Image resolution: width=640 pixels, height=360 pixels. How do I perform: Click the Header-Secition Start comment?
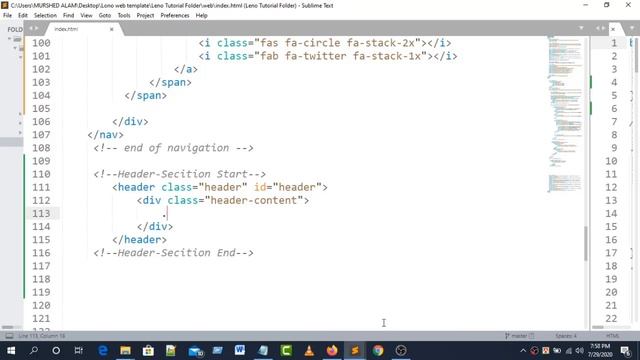(x=180, y=174)
